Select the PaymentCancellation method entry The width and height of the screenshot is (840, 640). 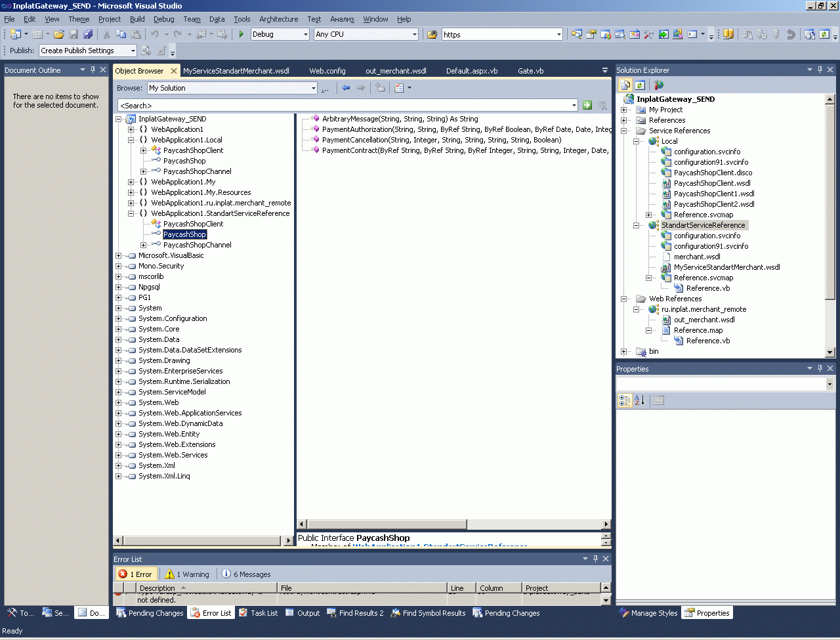coord(442,140)
